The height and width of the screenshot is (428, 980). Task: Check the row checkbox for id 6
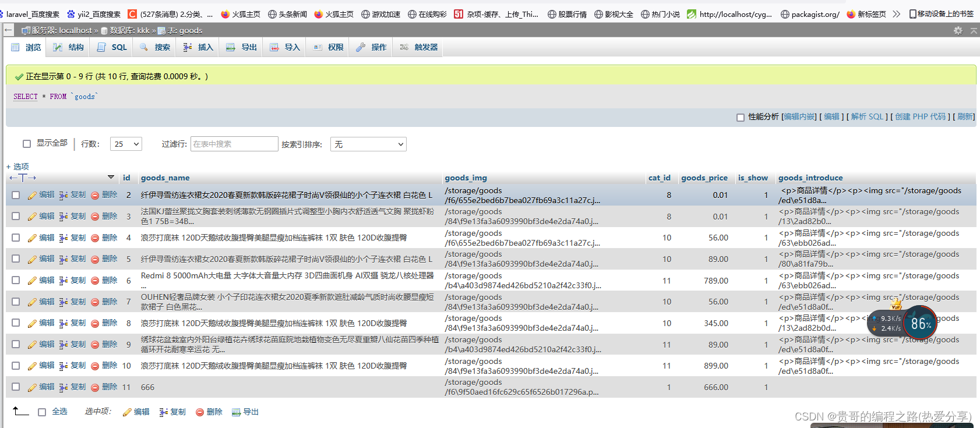16,280
